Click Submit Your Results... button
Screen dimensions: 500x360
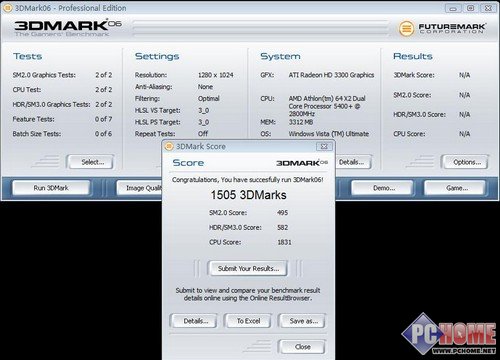pos(248,268)
